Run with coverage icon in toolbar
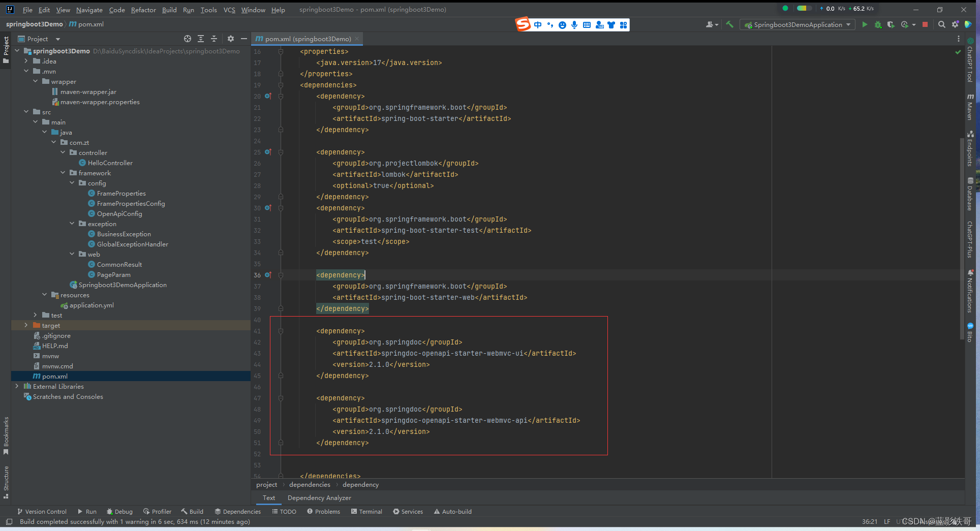Image resolution: width=980 pixels, height=531 pixels. click(x=891, y=24)
